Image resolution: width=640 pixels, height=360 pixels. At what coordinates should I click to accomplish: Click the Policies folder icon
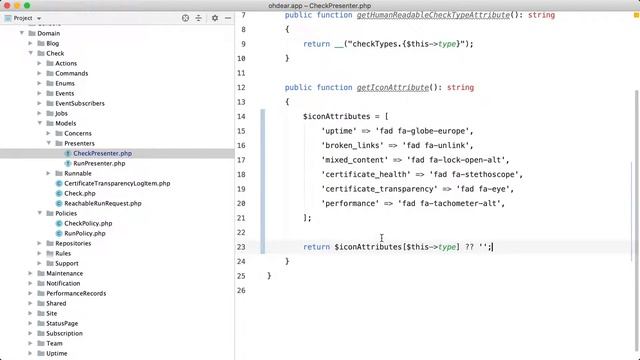click(50, 213)
